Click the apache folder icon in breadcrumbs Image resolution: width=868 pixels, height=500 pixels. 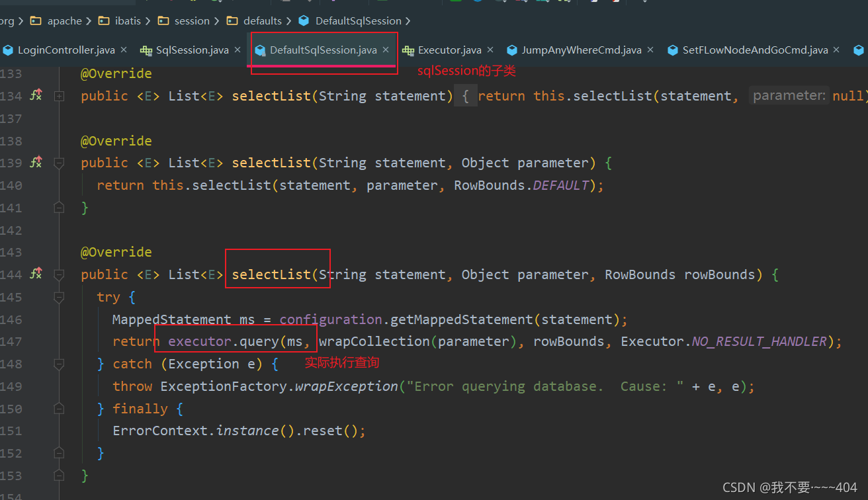[37, 21]
